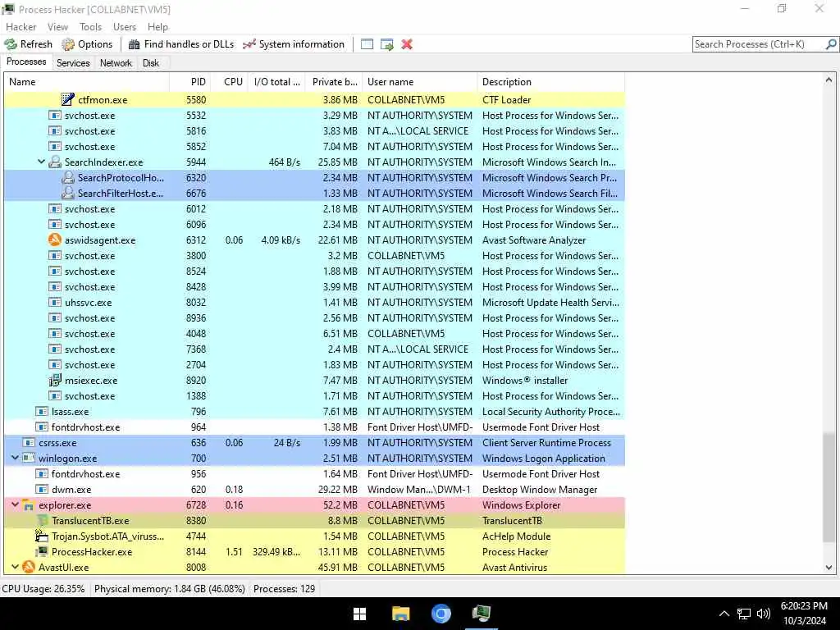
Task: Click the Trojan.Sysbot process icon
Action: tap(42, 536)
